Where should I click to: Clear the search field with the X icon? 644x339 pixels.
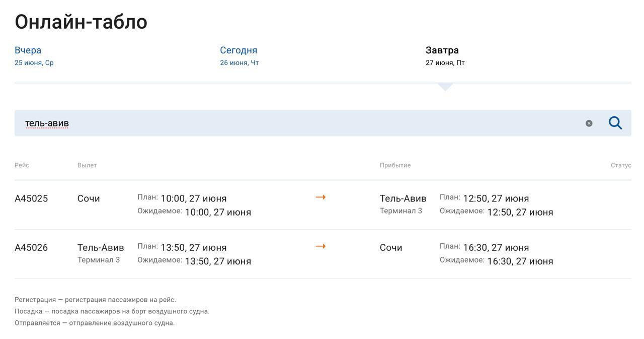pos(589,123)
